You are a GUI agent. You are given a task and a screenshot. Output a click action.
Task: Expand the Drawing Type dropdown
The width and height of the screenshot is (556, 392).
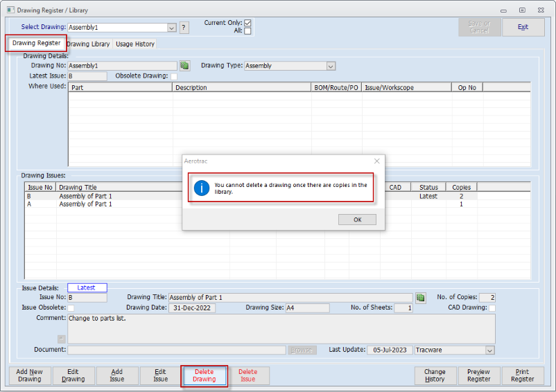tap(331, 66)
